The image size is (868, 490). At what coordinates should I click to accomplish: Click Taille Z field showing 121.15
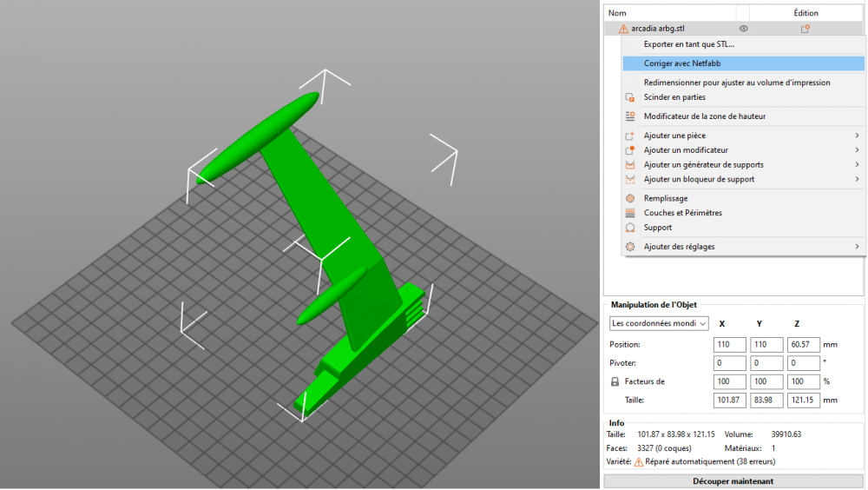803,400
